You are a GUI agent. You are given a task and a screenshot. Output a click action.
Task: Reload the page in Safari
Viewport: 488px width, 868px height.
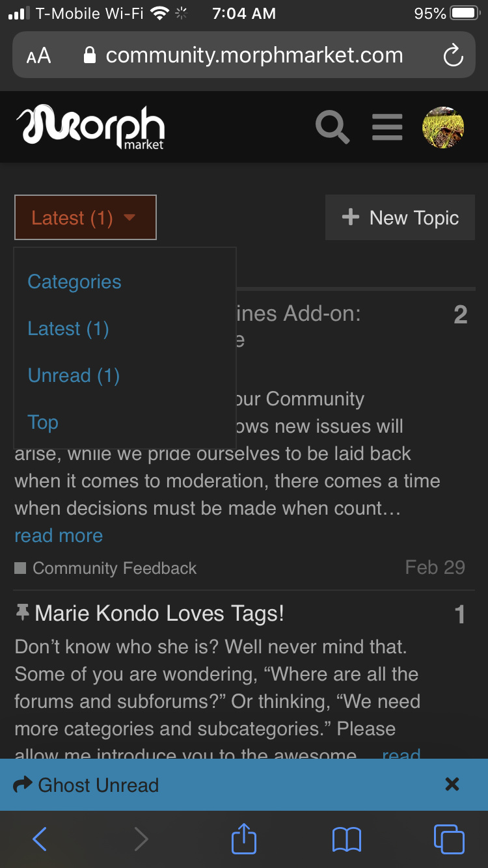point(453,55)
